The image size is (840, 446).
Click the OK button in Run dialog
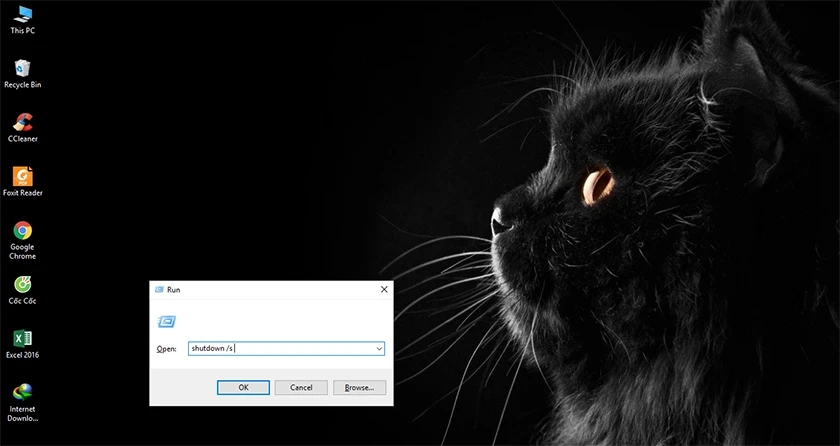243,388
